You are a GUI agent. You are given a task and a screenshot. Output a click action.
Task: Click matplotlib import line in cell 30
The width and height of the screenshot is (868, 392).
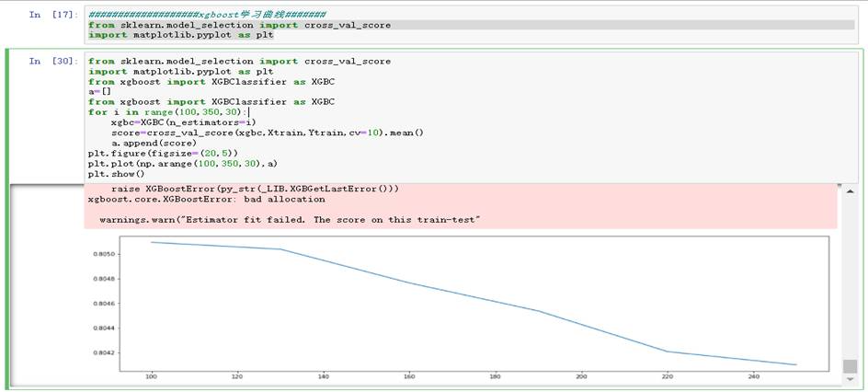coord(180,72)
